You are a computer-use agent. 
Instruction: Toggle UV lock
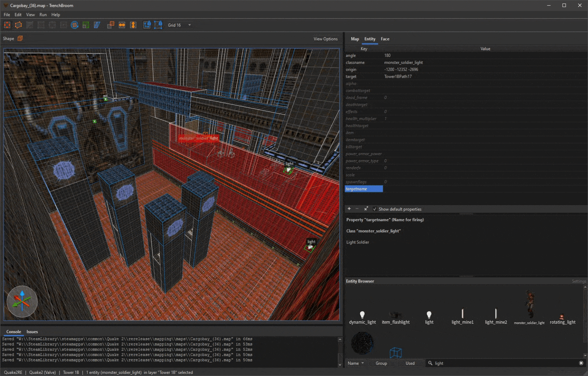(158, 25)
